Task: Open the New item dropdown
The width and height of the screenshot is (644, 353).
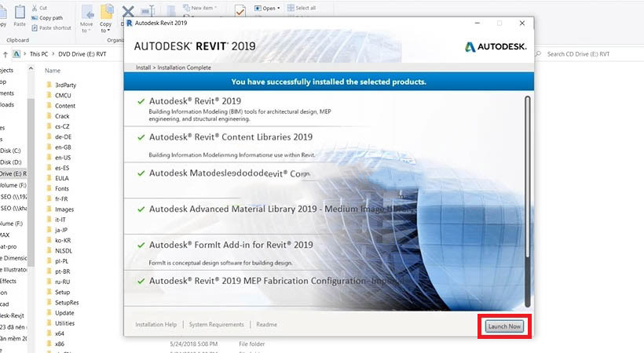Action: tap(199, 8)
